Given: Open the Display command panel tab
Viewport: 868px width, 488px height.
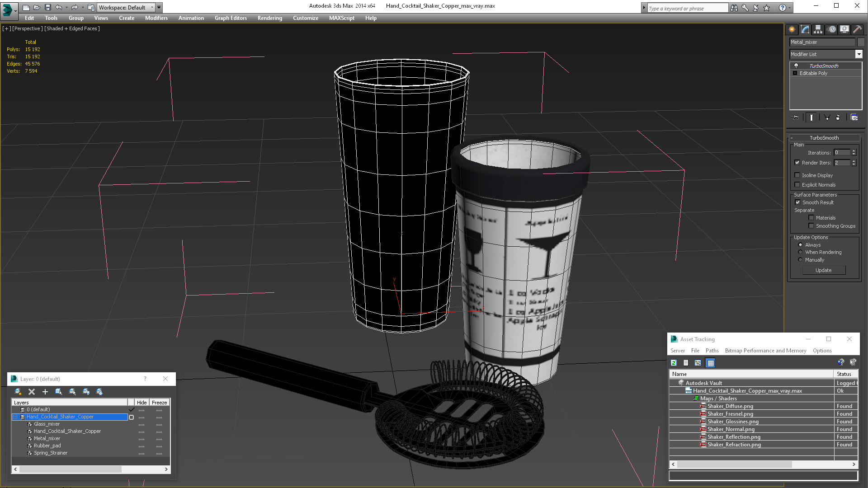Looking at the screenshot, I should click(844, 29).
